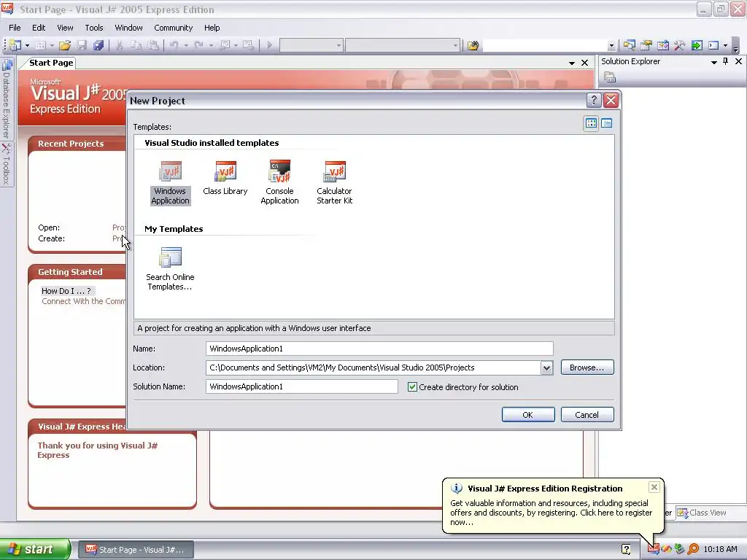Open Solution Explorer window position dropdown
This screenshot has height=560, width=747.
(x=714, y=62)
